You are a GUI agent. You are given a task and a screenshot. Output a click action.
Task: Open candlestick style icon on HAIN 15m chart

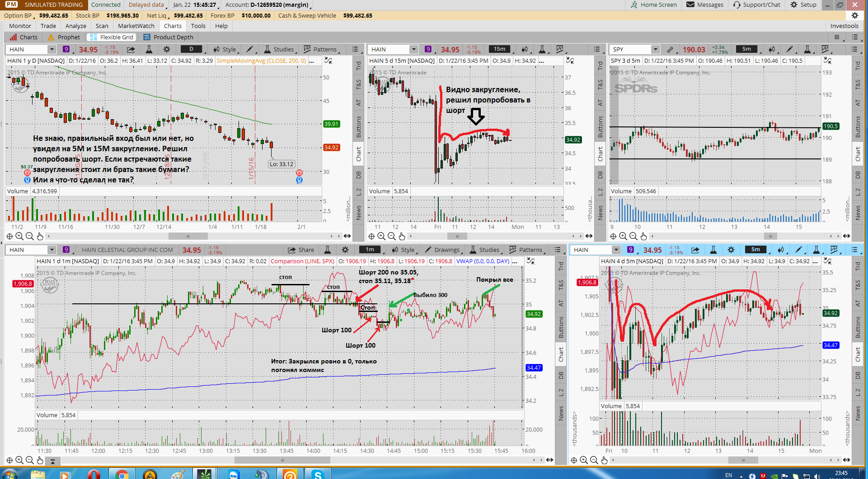click(524, 49)
